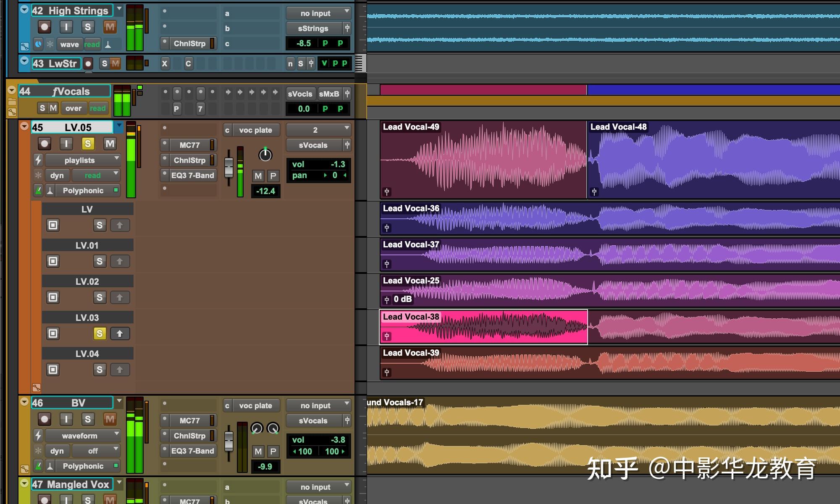Toggle solo on LV.03 playlist lane
Screen dimensions: 840x504
pyautogui.click(x=100, y=333)
